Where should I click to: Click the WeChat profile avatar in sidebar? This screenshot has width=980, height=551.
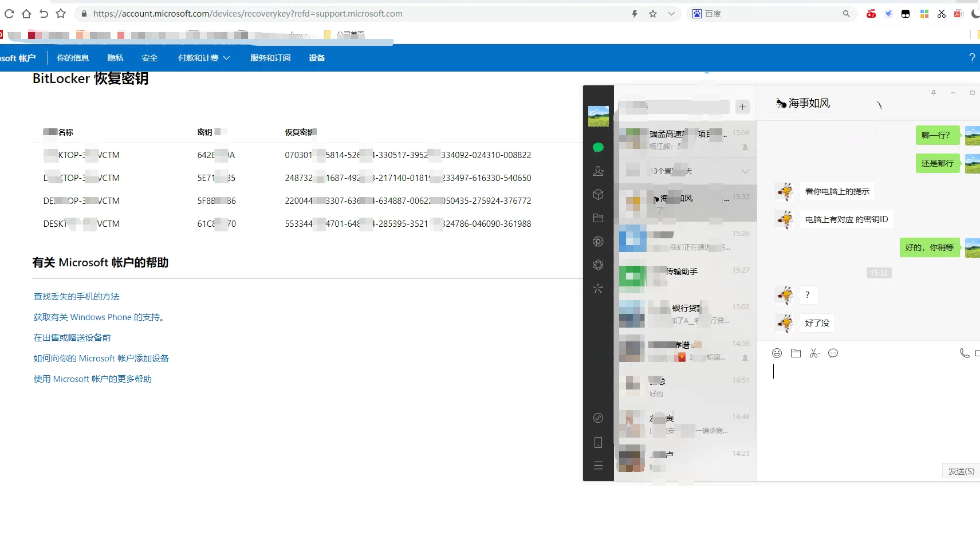click(599, 116)
